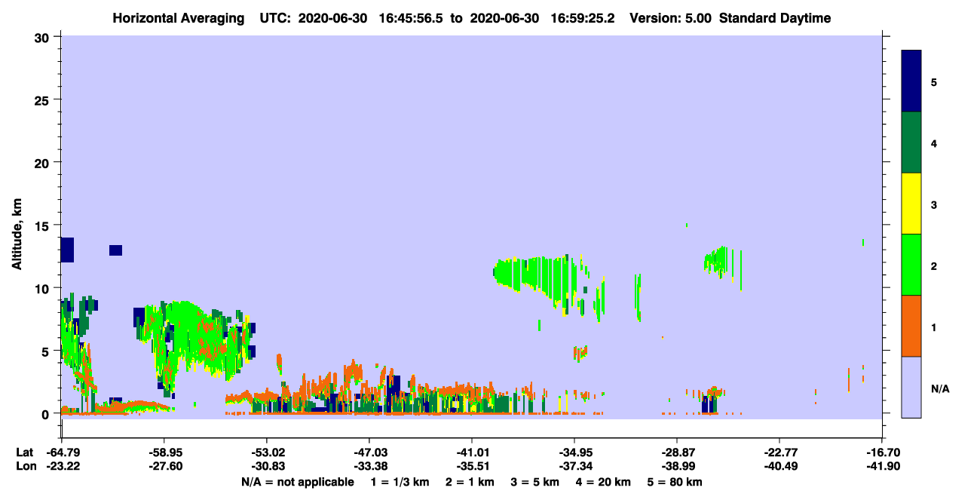Click the colorbar number label 5

click(x=934, y=81)
